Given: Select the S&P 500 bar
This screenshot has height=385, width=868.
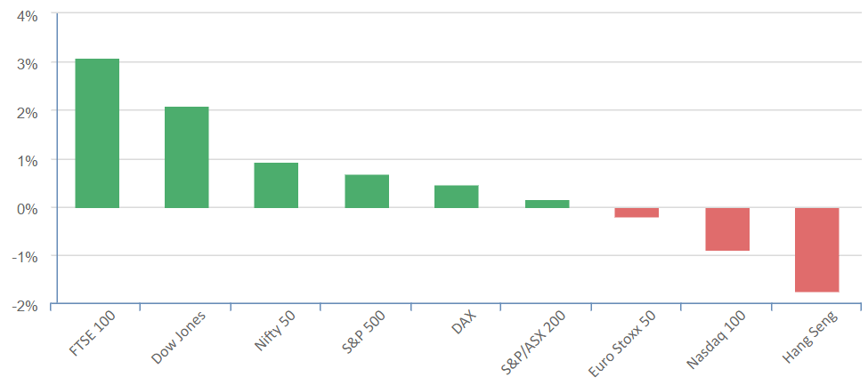Looking at the screenshot, I should click(x=367, y=191).
